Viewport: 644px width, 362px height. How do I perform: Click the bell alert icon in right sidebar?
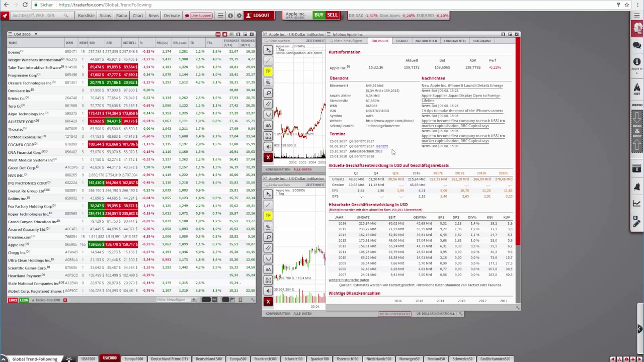point(636,187)
